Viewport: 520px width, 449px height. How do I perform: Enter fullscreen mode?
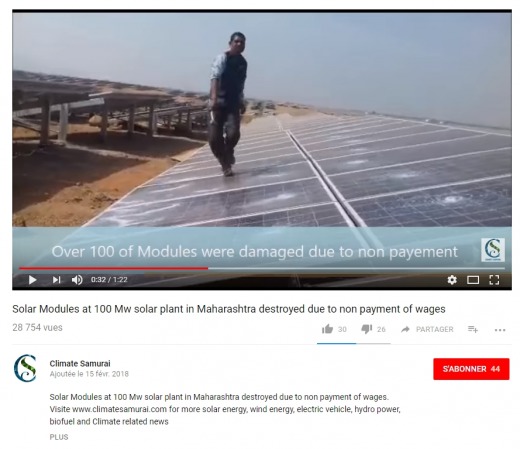494,280
